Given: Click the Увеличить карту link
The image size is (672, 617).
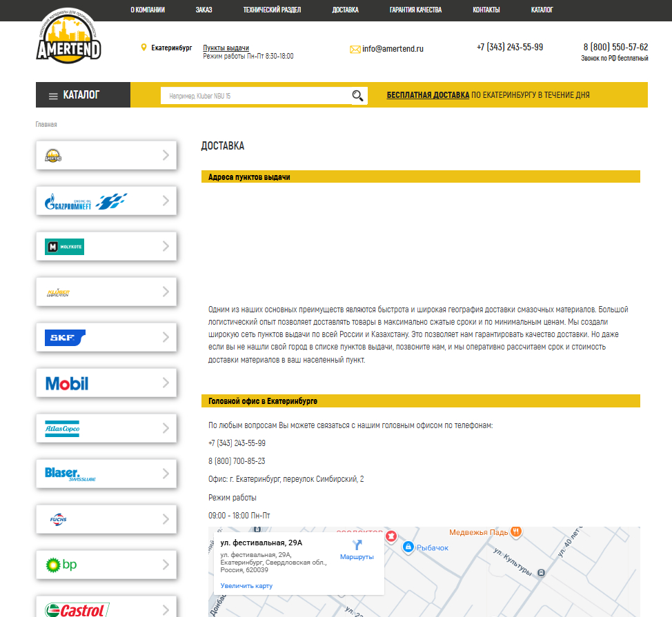Looking at the screenshot, I should 246,586.
